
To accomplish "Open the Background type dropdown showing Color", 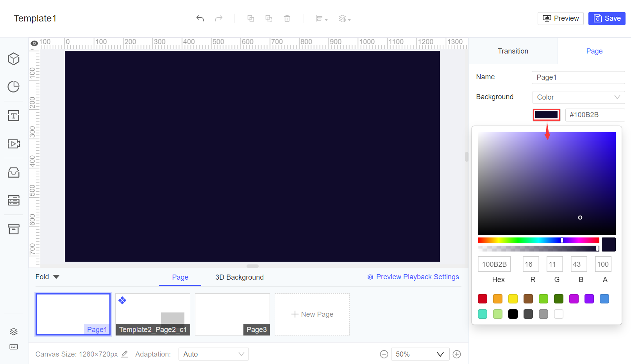I will pos(578,97).
